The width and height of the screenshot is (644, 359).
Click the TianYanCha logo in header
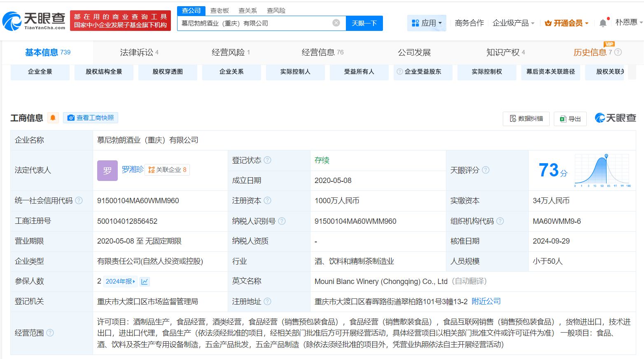pyautogui.click(x=34, y=21)
